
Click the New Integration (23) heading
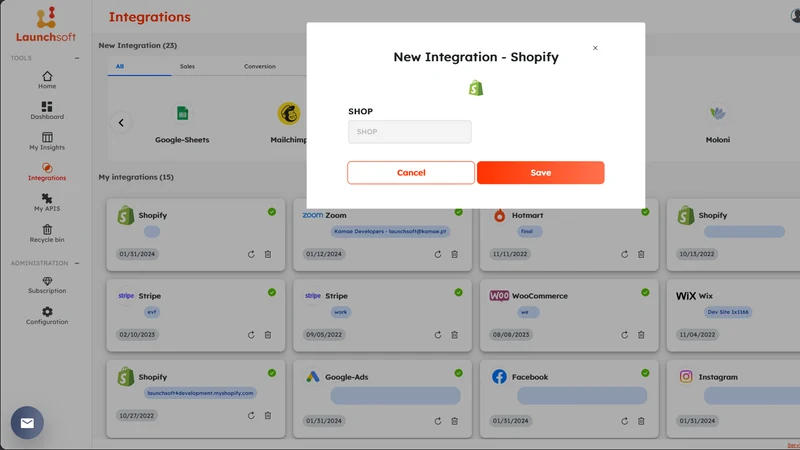tap(138, 45)
